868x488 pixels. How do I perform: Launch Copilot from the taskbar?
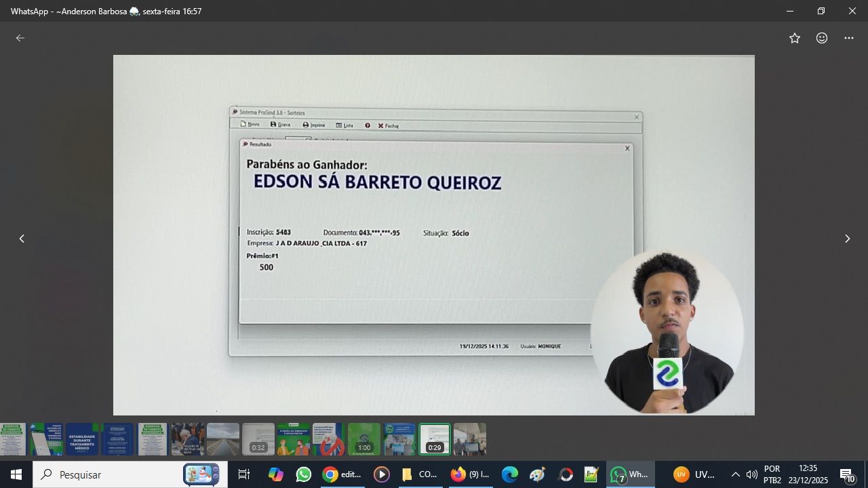(x=275, y=474)
